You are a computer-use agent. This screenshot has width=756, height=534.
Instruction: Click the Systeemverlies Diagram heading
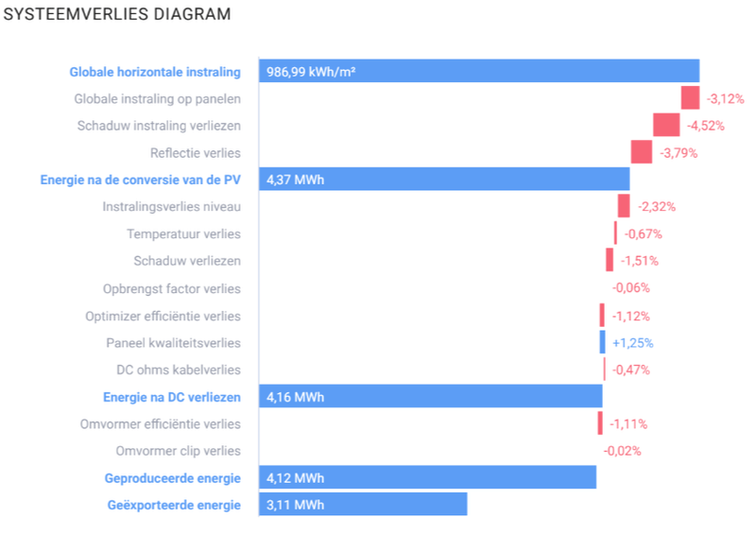pos(117,16)
